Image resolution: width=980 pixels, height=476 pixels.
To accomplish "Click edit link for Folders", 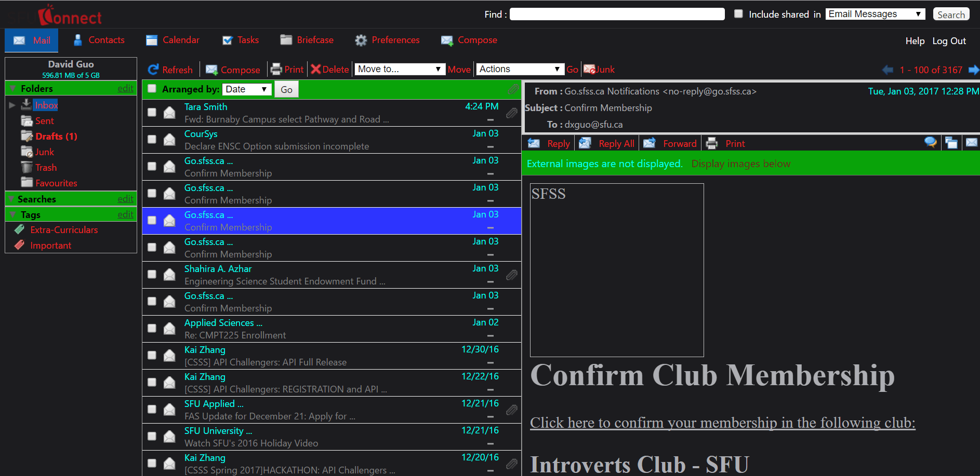I will [125, 88].
